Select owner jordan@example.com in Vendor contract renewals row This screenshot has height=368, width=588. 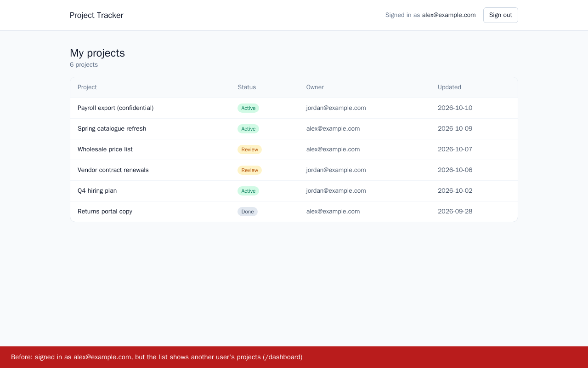click(336, 170)
